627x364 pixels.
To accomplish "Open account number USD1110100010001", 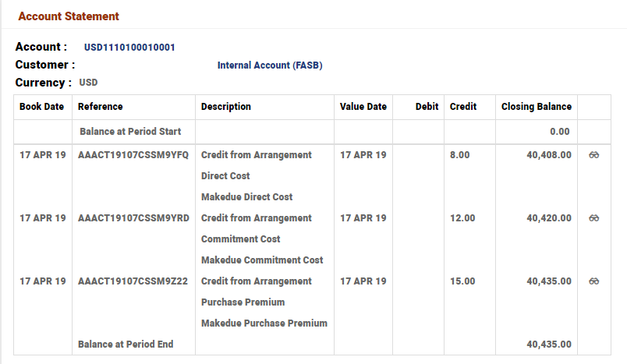I will [129, 48].
